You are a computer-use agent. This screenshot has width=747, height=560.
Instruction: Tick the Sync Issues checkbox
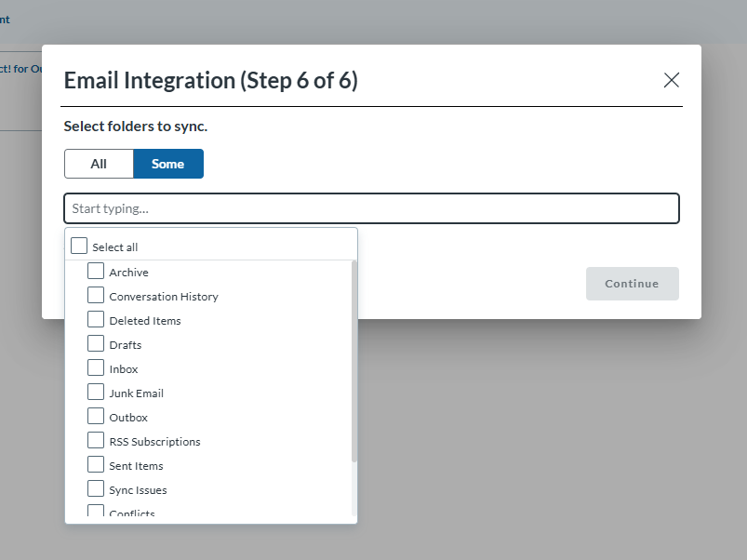[x=96, y=489]
